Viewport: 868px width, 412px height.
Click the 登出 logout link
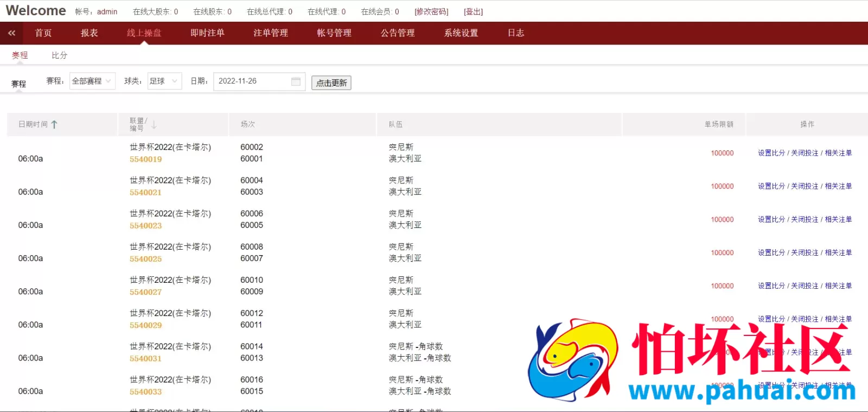click(473, 11)
